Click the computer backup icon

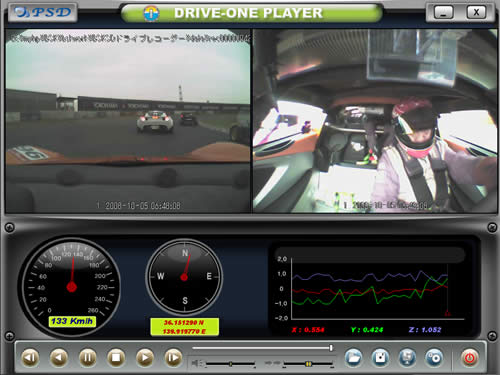coord(407,358)
